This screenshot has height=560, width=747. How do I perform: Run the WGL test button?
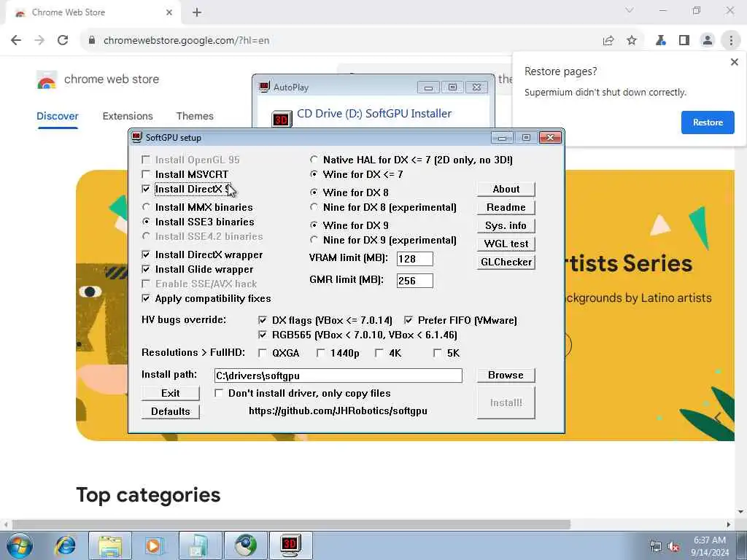[x=506, y=244]
